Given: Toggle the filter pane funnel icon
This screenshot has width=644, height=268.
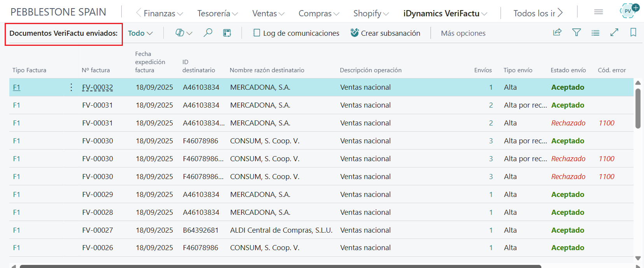Looking at the screenshot, I should tap(576, 33).
